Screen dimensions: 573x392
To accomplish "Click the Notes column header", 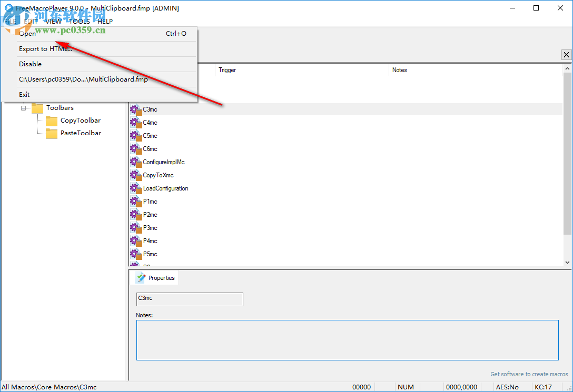I will pos(475,70).
